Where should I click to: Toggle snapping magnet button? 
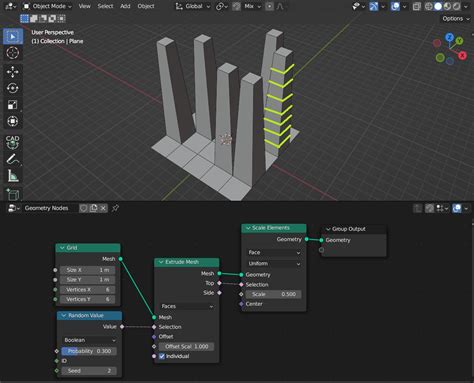coord(236,6)
